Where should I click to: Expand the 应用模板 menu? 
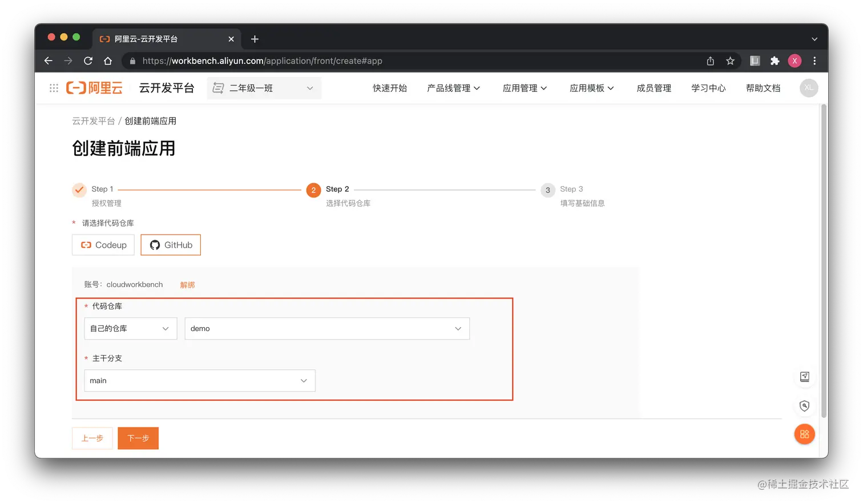click(592, 88)
